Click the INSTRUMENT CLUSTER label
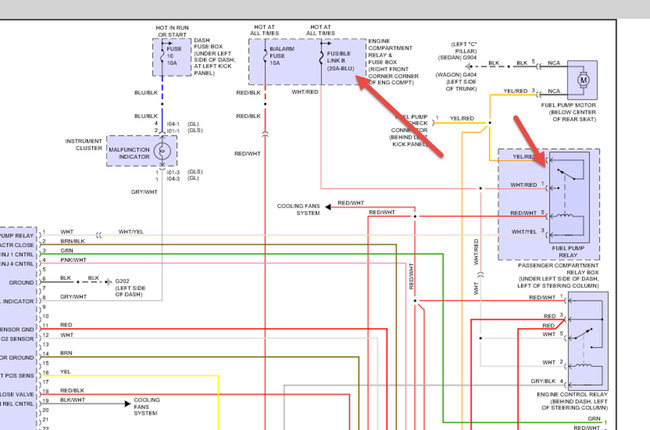 pyautogui.click(x=83, y=144)
